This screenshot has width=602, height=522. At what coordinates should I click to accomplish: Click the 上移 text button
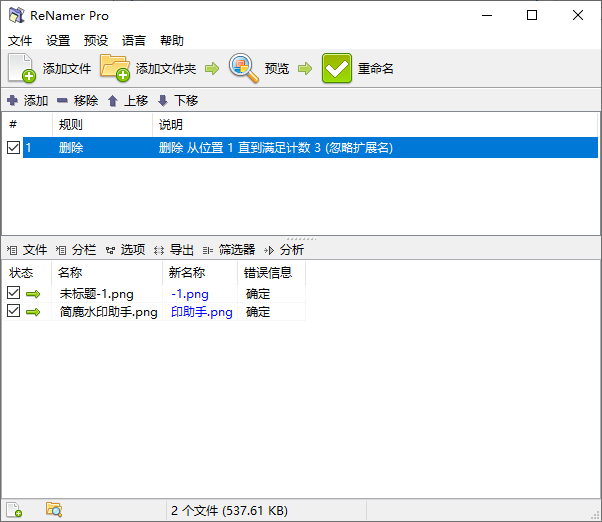pos(136,101)
